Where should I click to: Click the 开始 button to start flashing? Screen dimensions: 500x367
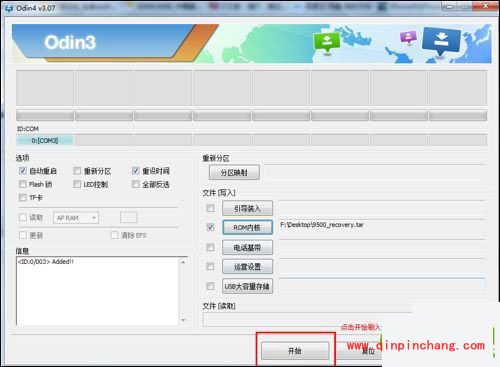click(295, 351)
